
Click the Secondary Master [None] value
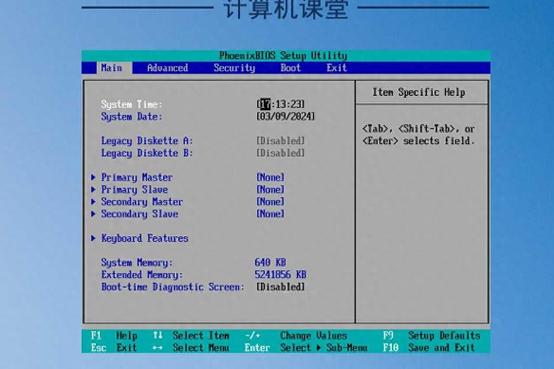270,202
